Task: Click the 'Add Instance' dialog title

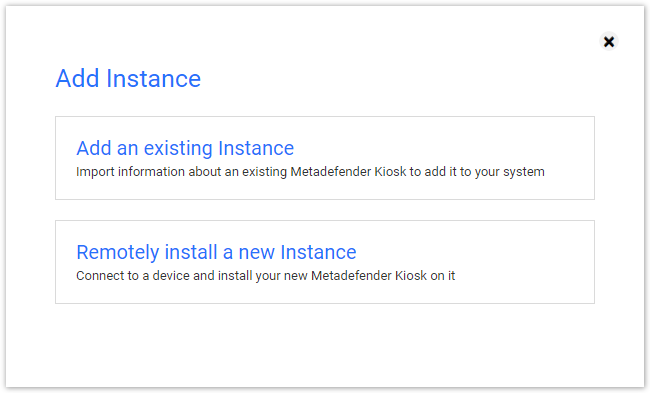Action: click(x=128, y=78)
